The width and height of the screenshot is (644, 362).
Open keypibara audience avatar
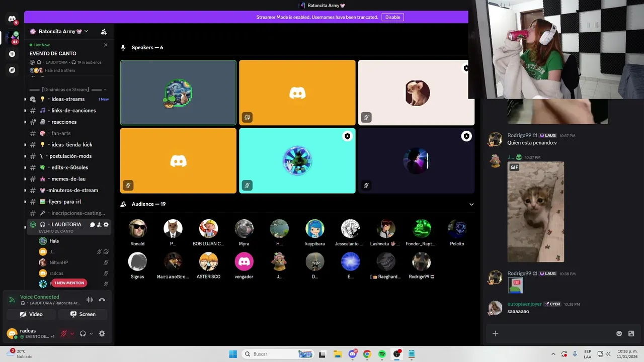pos(315,229)
